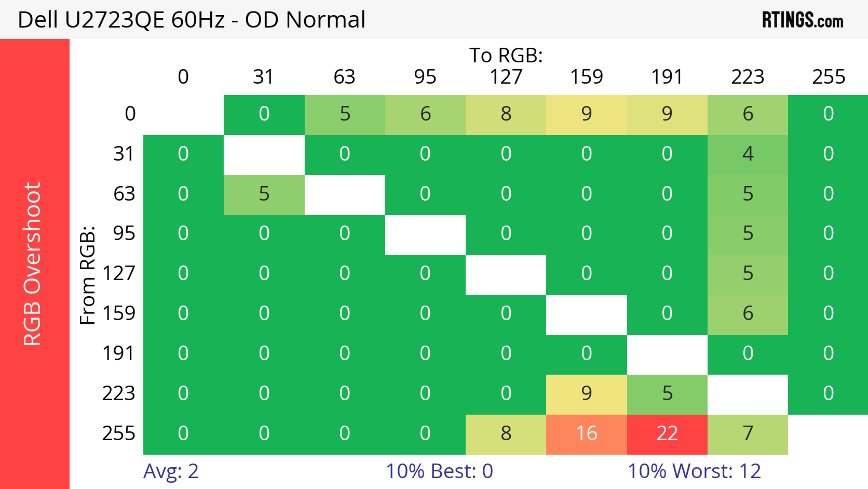
Task: Click the cell from 255 to 127
Action: [506, 434]
